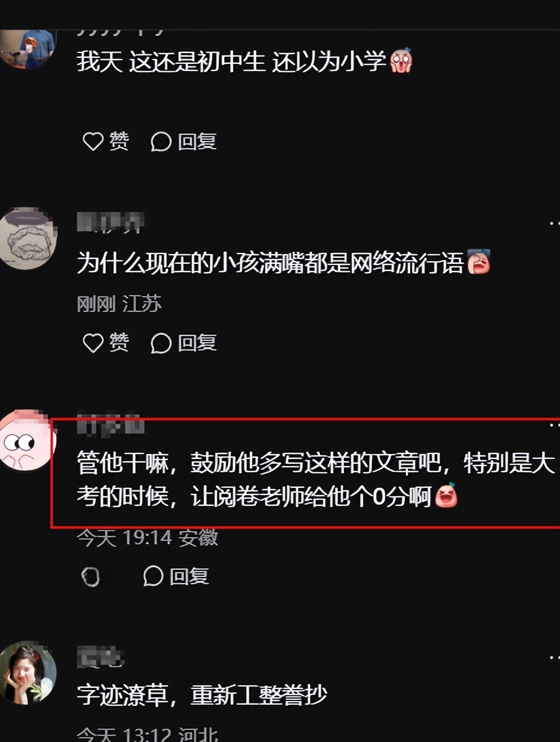Tap the blurred username above 网络流行语 comment
The height and width of the screenshot is (742, 560).
pyautogui.click(x=110, y=223)
